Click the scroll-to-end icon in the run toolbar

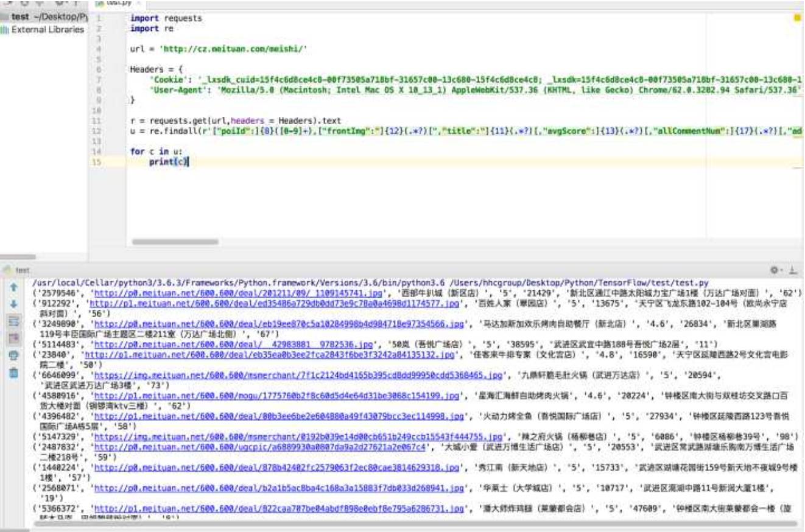(x=13, y=338)
